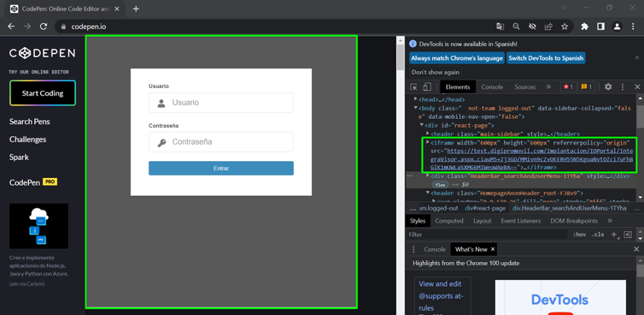
Task: Click the red error count badge
Action: point(566,87)
